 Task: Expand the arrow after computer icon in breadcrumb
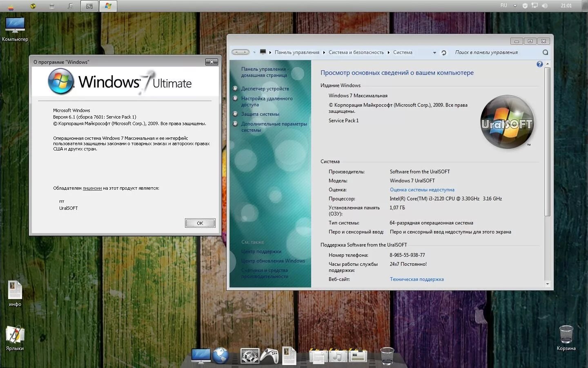pos(270,52)
